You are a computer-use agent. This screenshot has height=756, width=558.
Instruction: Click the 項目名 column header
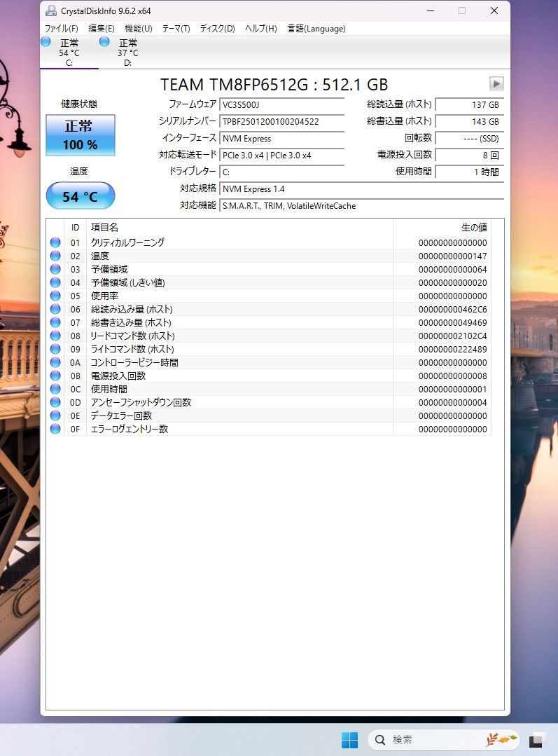click(x=239, y=227)
